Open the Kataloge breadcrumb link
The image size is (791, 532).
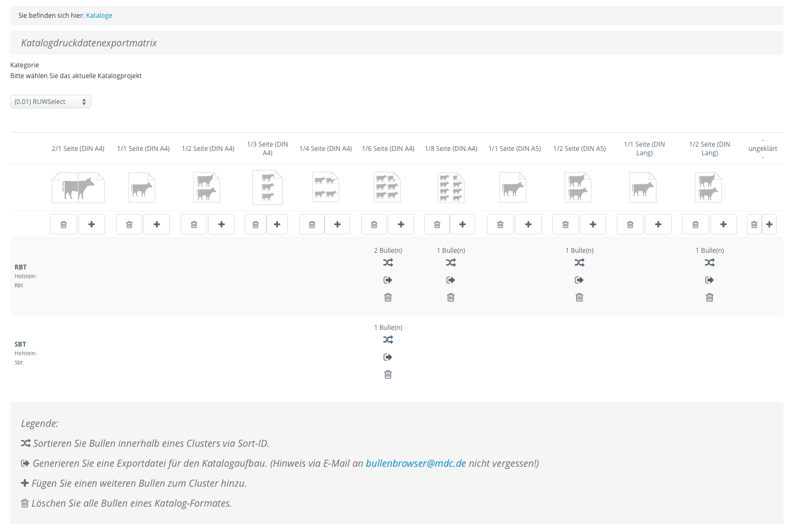click(x=99, y=16)
